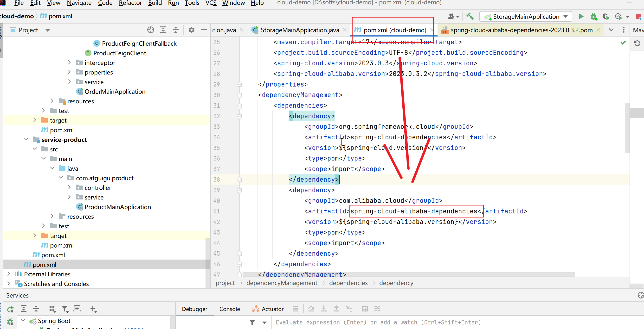
Task: Switch to the Actuator tab
Action: [x=268, y=309]
